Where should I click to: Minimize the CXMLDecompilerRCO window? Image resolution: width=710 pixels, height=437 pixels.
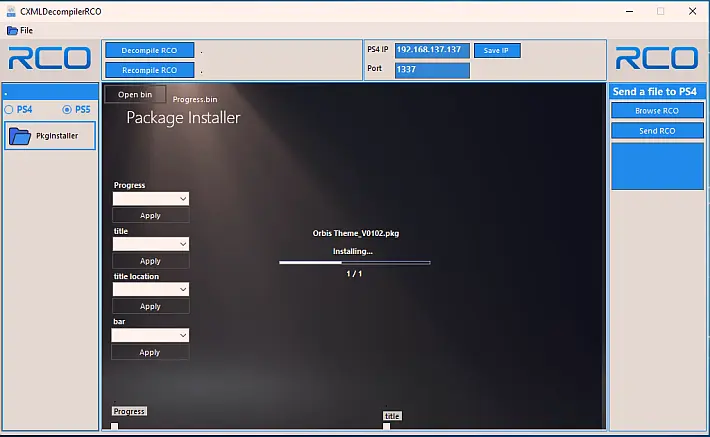point(629,11)
